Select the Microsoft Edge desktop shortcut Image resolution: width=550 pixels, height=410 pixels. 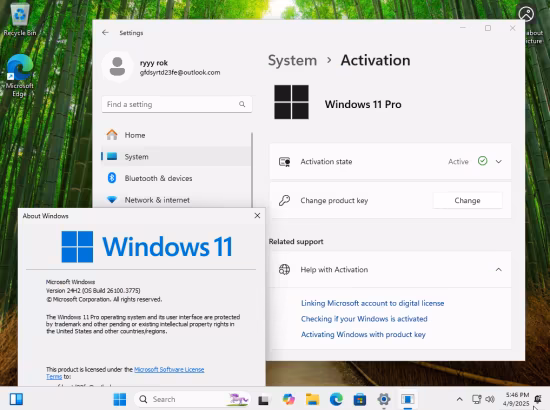click(20, 75)
